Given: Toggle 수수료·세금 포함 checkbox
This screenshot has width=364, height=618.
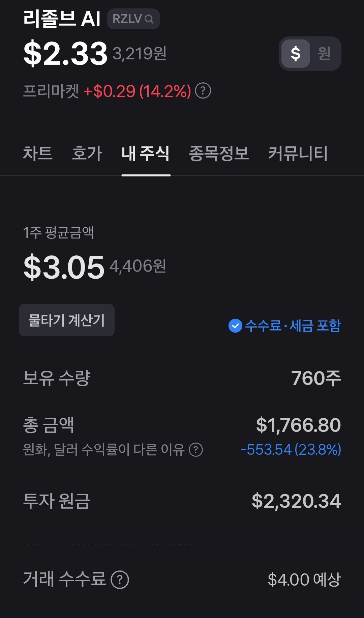Looking at the screenshot, I should (235, 326).
